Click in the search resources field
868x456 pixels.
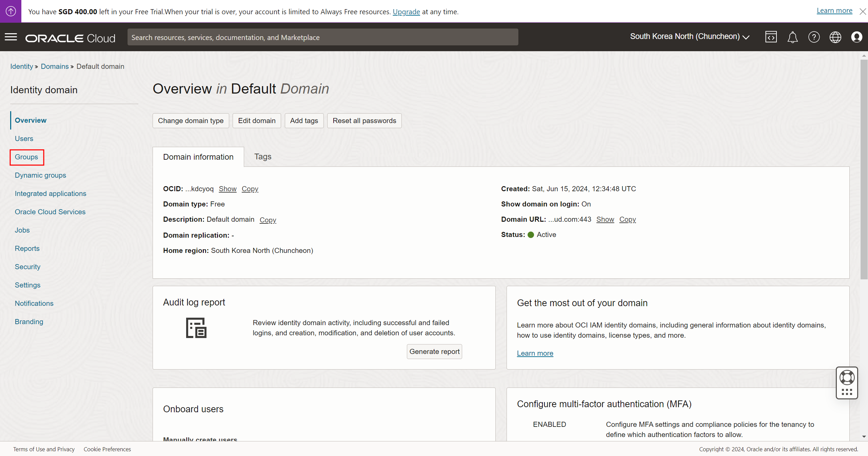point(322,37)
